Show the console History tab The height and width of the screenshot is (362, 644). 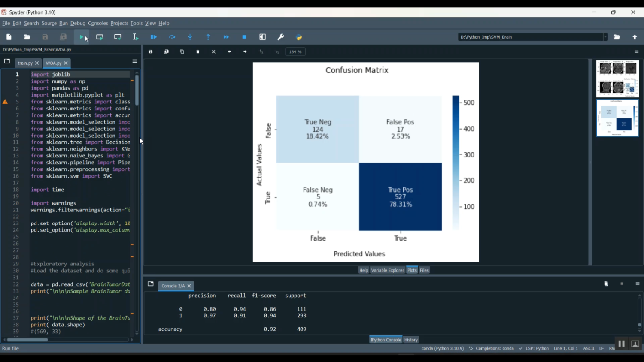pos(411,340)
